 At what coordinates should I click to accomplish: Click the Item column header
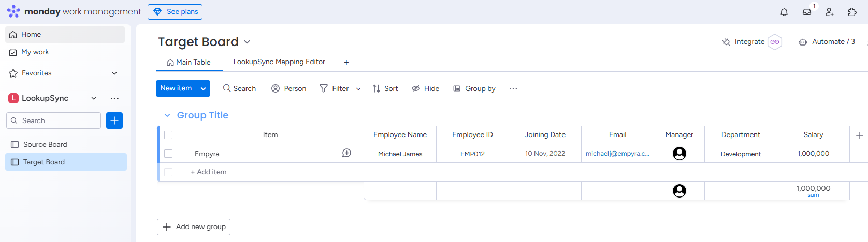[270, 135]
